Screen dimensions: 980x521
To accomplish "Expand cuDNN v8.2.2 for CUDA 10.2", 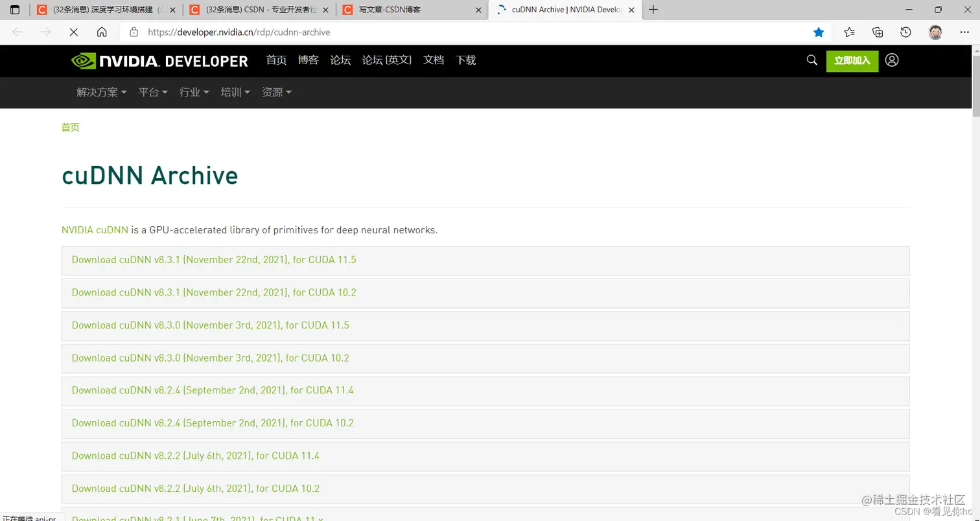I will click(485, 489).
